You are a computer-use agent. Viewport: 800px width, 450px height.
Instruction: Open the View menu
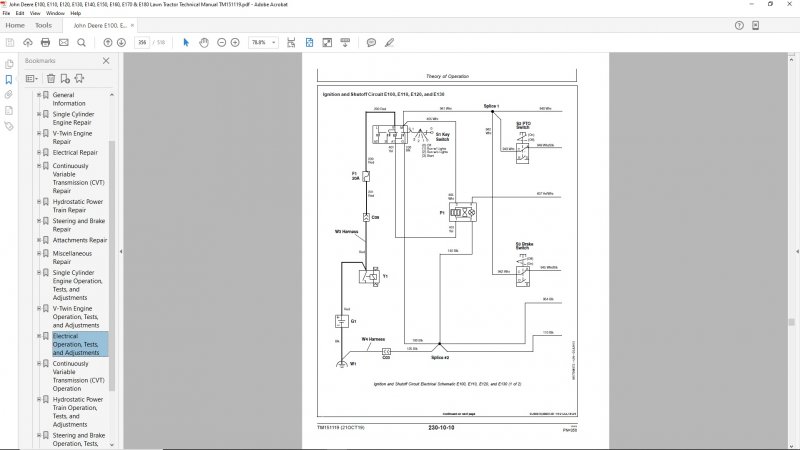(x=35, y=13)
